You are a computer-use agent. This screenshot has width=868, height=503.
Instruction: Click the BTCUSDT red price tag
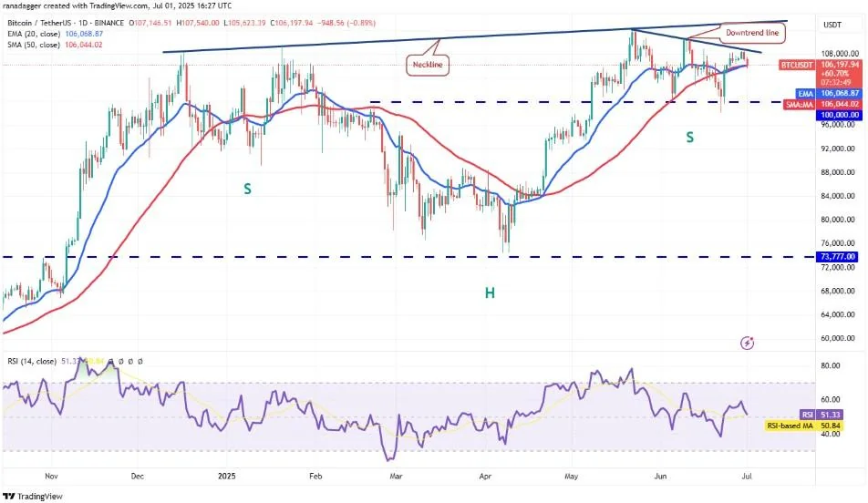[x=797, y=65]
